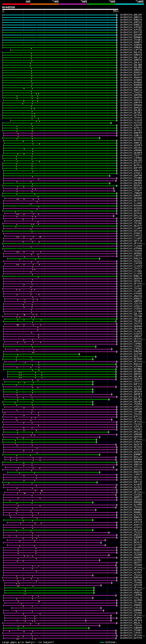Image resolution: width=146 pixels, height=644 pixels.
Task: Select the query name AV442528
Action: 8,7
